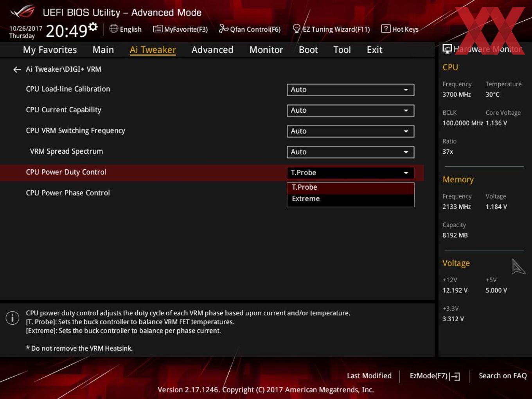This screenshot has height=399, width=532.
Task: Click the 37x ratio value
Action: (x=448, y=151)
